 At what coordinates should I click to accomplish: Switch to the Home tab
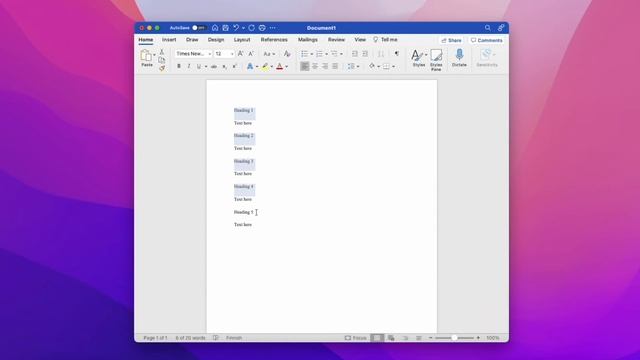pyautogui.click(x=146, y=40)
